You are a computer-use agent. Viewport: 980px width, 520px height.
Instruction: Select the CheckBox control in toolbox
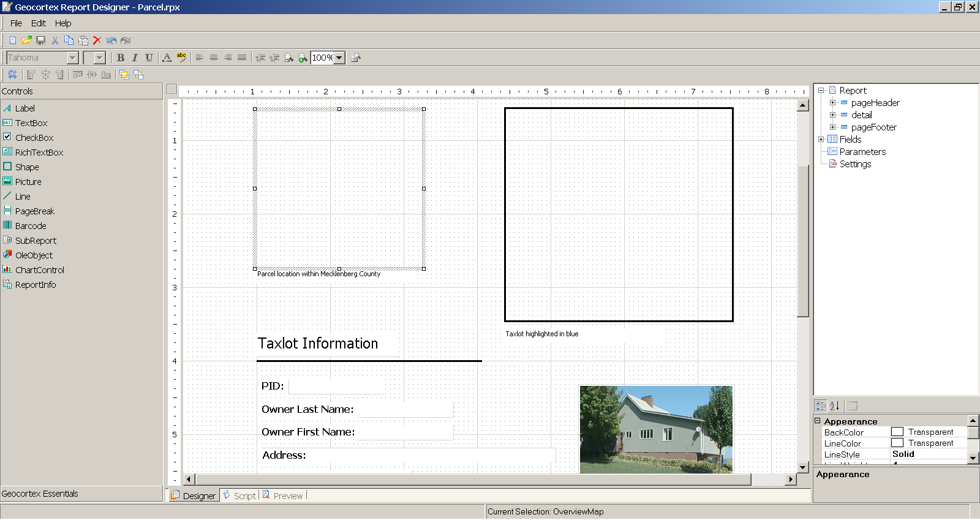point(28,138)
